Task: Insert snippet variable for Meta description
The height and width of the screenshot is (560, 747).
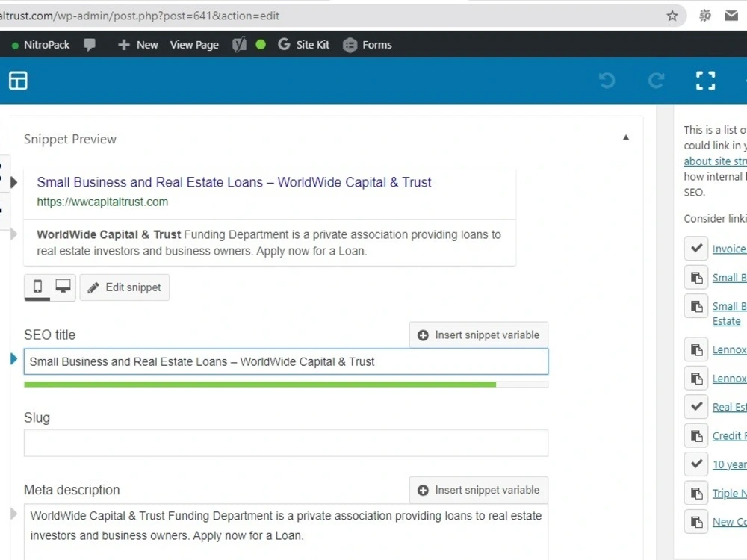Action: click(478, 490)
